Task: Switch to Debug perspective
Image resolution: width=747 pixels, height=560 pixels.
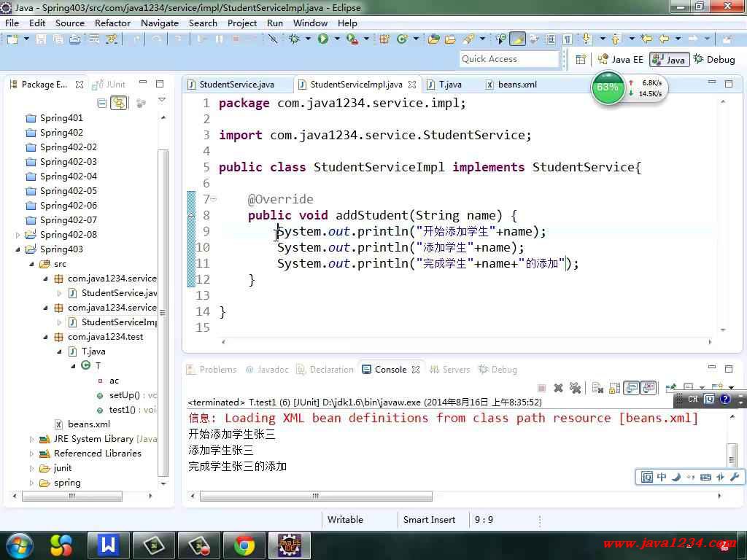Action: [x=714, y=60]
